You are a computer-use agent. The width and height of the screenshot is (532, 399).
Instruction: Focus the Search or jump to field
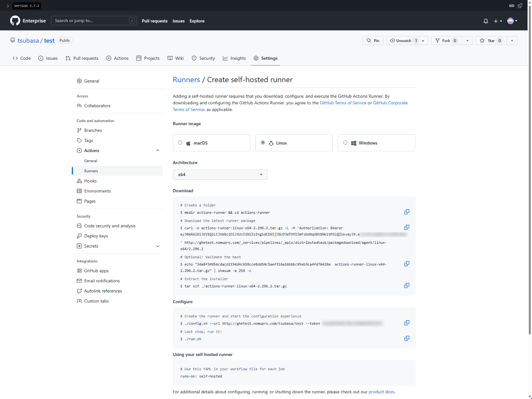(x=94, y=21)
